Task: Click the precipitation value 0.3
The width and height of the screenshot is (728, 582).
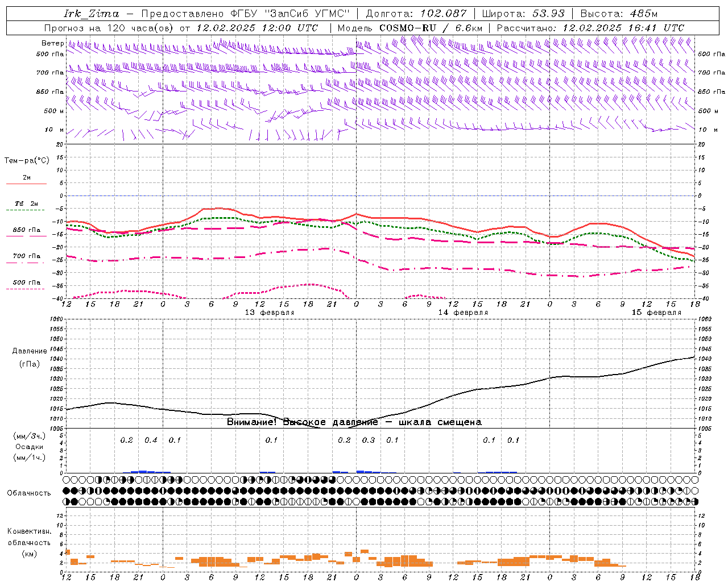Action: [x=369, y=440]
